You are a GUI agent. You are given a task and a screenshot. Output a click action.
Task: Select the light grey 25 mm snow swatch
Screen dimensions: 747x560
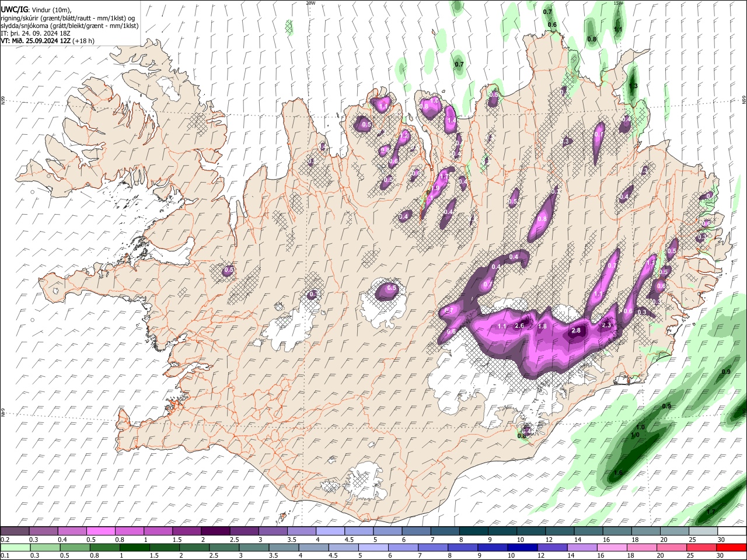703,531
